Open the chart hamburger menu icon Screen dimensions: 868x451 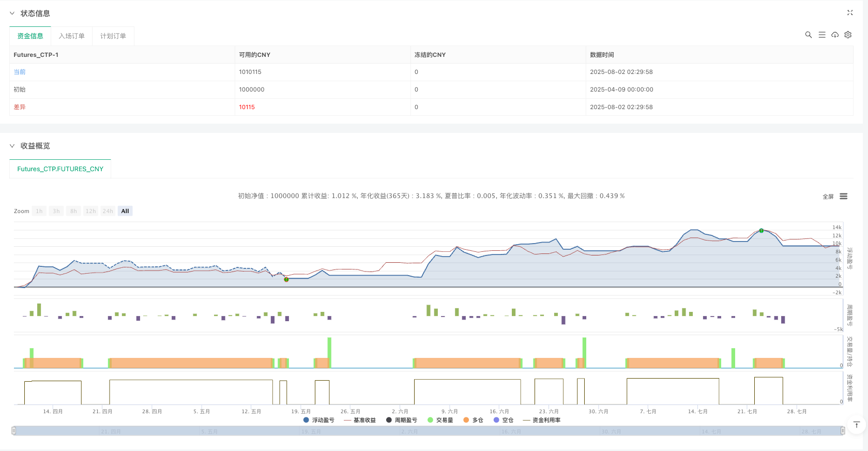click(x=844, y=196)
